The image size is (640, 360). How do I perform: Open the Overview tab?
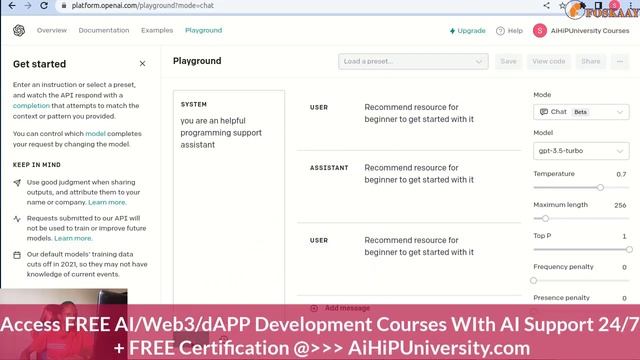(x=52, y=30)
